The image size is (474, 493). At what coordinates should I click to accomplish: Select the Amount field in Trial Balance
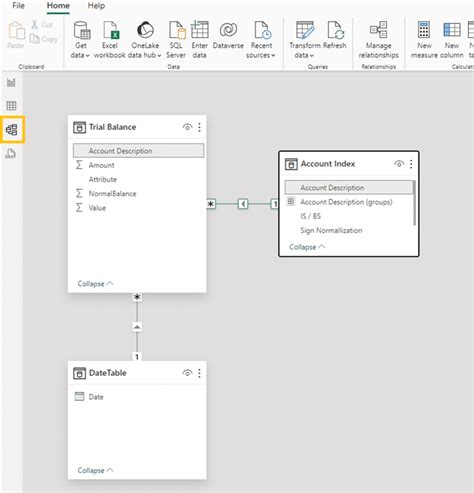[x=138, y=165]
